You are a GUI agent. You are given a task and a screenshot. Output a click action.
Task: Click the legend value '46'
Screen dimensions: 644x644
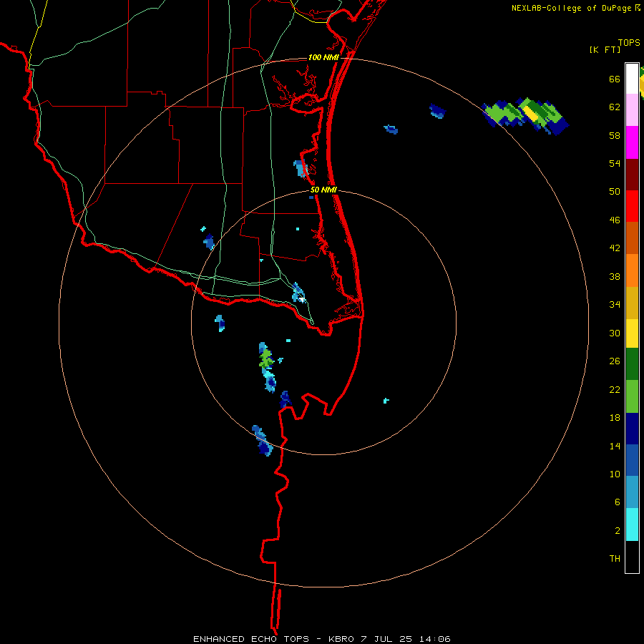[x=615, y=220]
